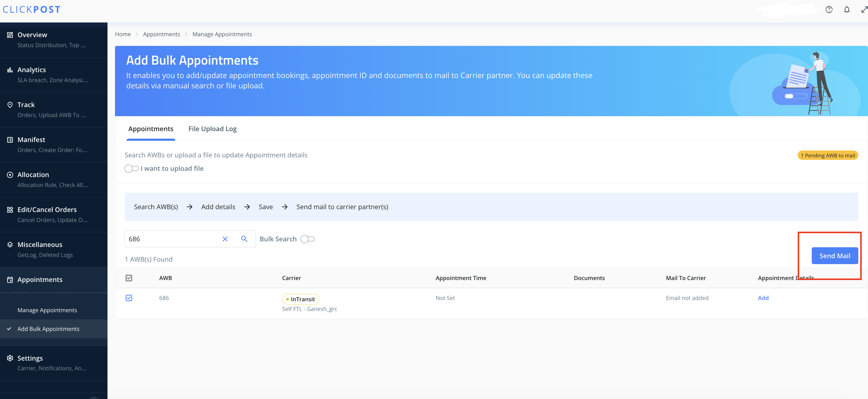868x399 pixels.
Task: Clear the AWB search with X icon
Action: [225, 239]
